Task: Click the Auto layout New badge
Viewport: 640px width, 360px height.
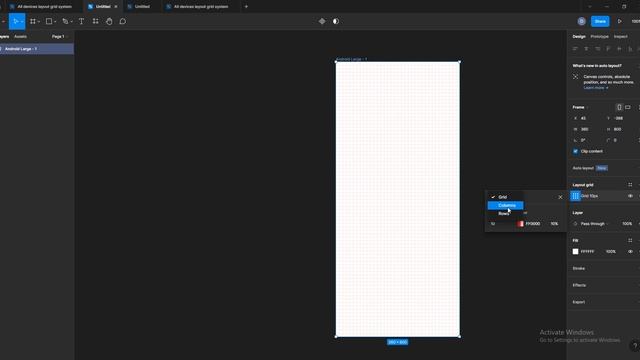Action: [x=601, y=168]
